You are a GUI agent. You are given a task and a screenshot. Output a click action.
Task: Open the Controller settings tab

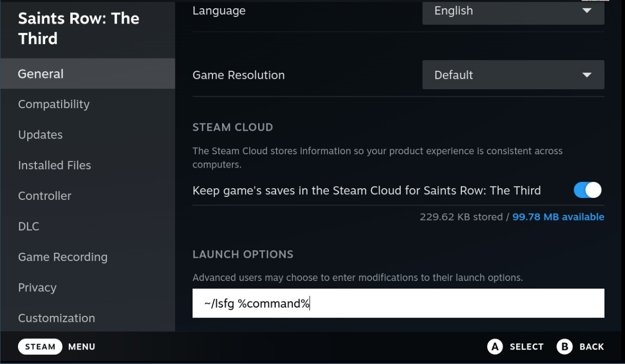87,196
